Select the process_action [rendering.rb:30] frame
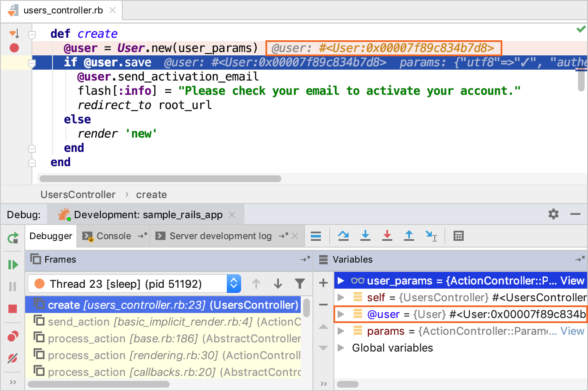This screenshot has height=391, width=588. [163, 355]
